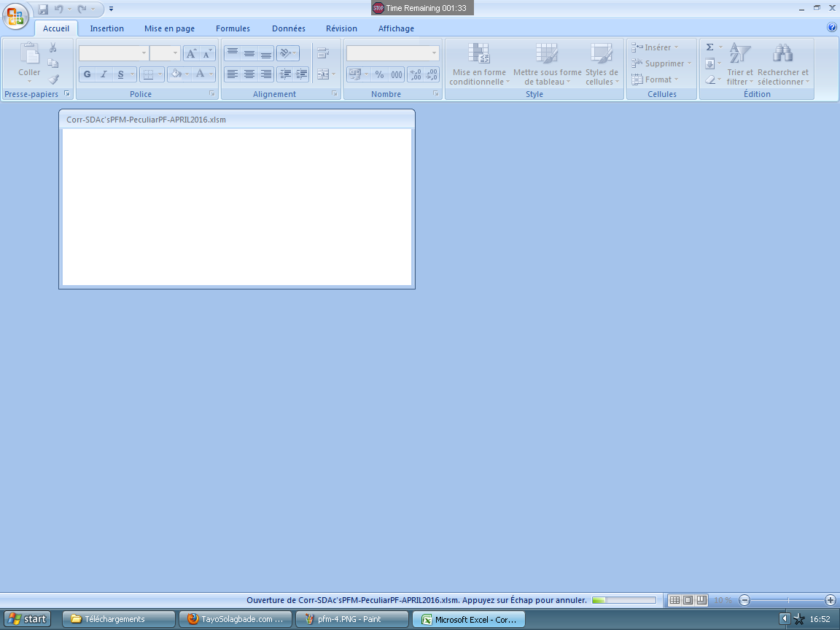This screenshot has width=840, height=630.
Task: Merge and center the selected cells
Action: pyautogui.click(x=323, y=74)
